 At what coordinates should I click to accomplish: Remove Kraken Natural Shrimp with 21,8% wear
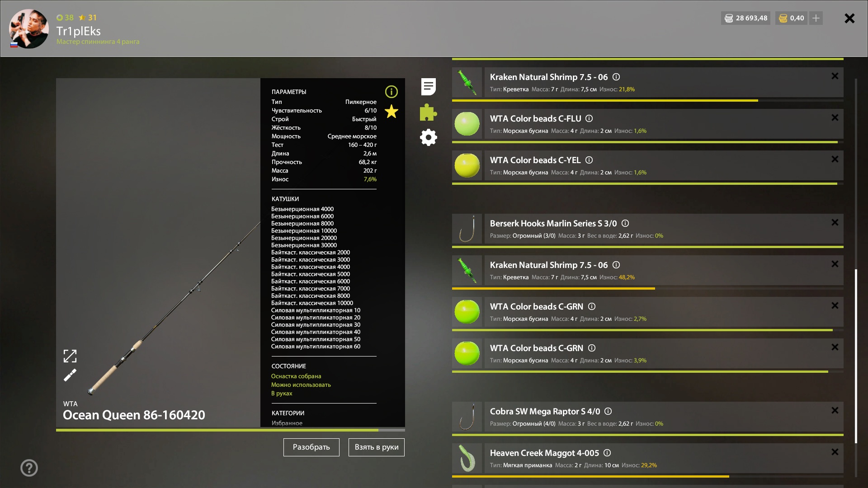click(x=835, y=76)
